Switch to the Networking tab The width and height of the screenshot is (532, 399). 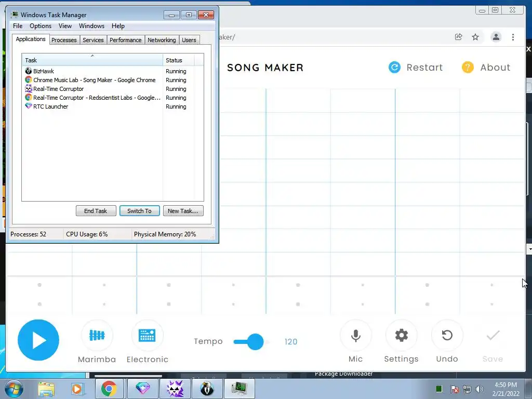tap(162, 40)
